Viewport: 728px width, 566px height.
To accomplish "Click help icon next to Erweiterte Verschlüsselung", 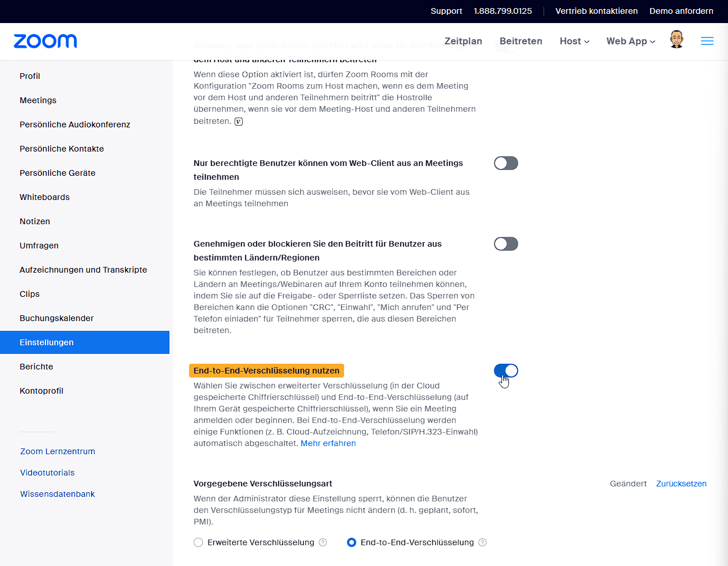I will [x=323, y=542].
